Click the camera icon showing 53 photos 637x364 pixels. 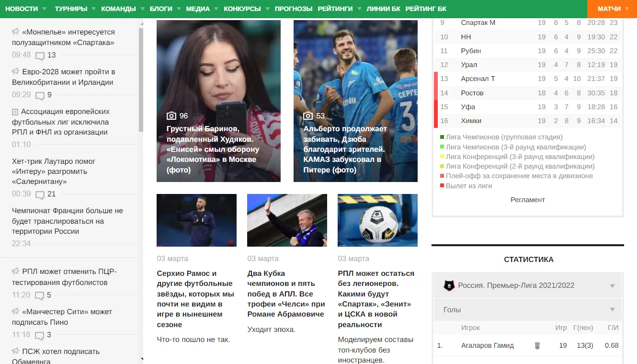pyautogui.click(x=308, y=116)
